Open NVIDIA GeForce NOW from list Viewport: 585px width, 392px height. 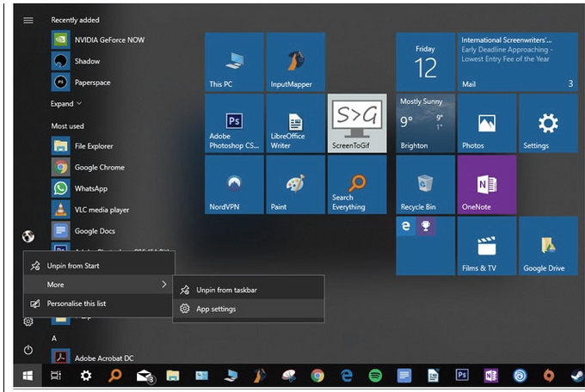pyautogui.click(x=98, y=40)
